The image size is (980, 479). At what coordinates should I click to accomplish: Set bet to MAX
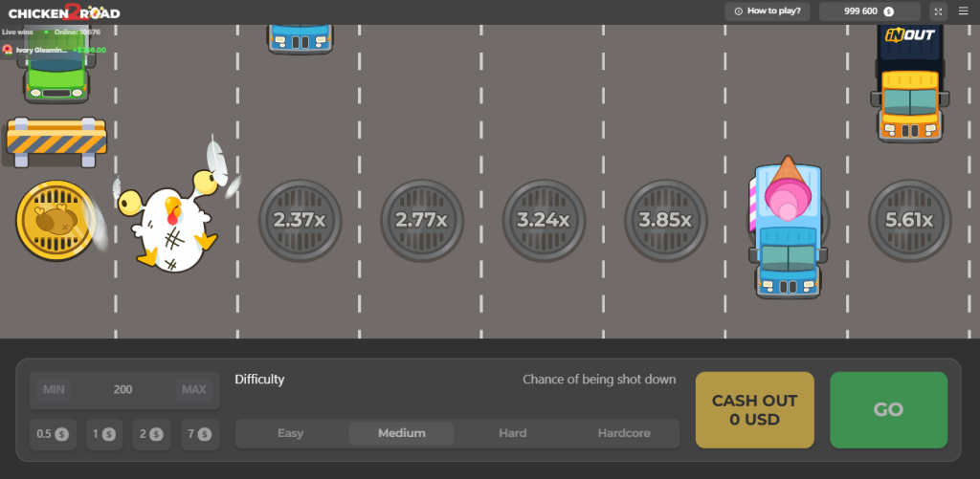point(193,390)
